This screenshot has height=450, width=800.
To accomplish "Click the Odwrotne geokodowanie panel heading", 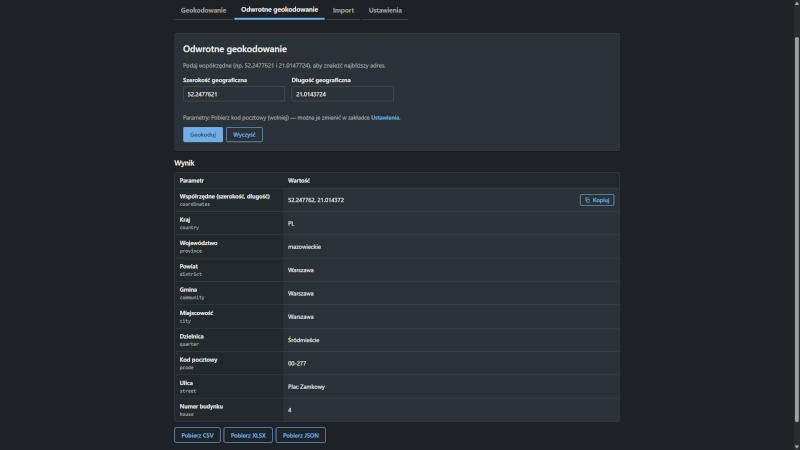I will pos(235,49).
